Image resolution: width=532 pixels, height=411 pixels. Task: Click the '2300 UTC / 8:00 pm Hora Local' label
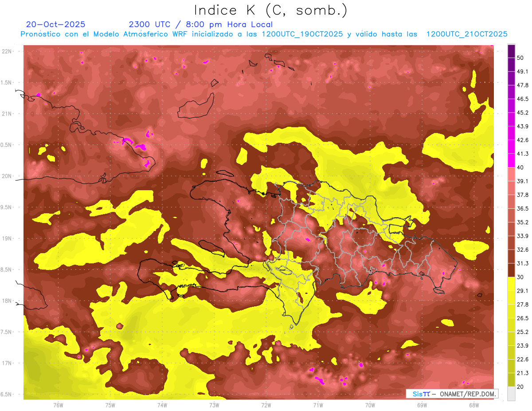click(x=201, y=24)
